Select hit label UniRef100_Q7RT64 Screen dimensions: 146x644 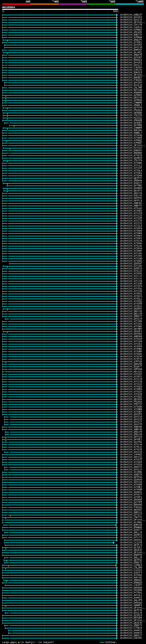[x=131, y=361]
